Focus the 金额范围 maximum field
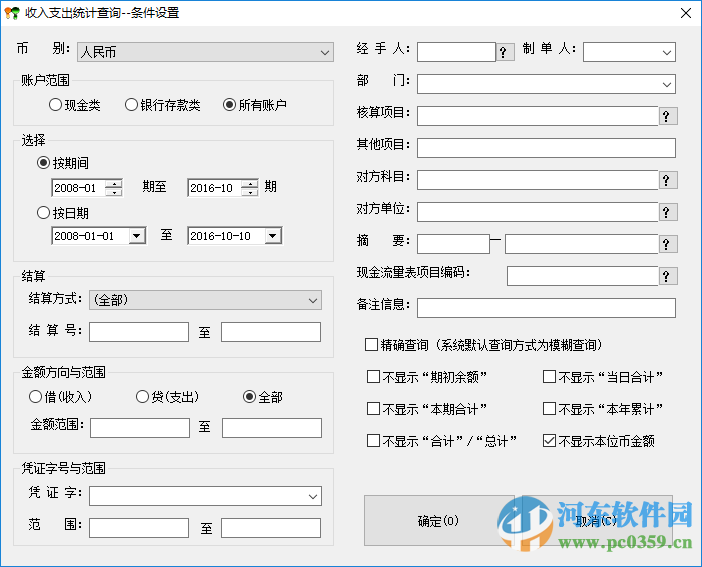Image resolution: width=702 pixels, height=567 pixels. point(272,428)
